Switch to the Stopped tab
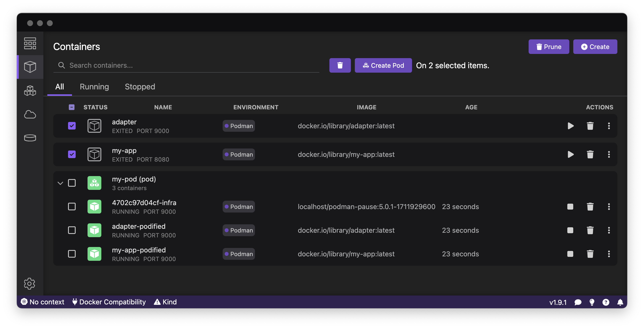The image size is (644, 329). 140,87
